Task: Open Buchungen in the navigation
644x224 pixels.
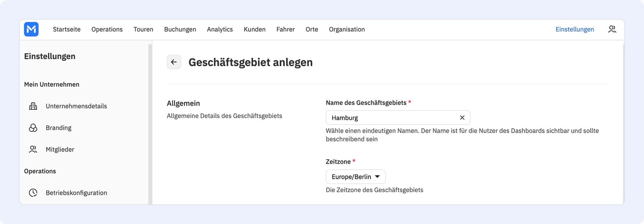Action: click(180, 29)
